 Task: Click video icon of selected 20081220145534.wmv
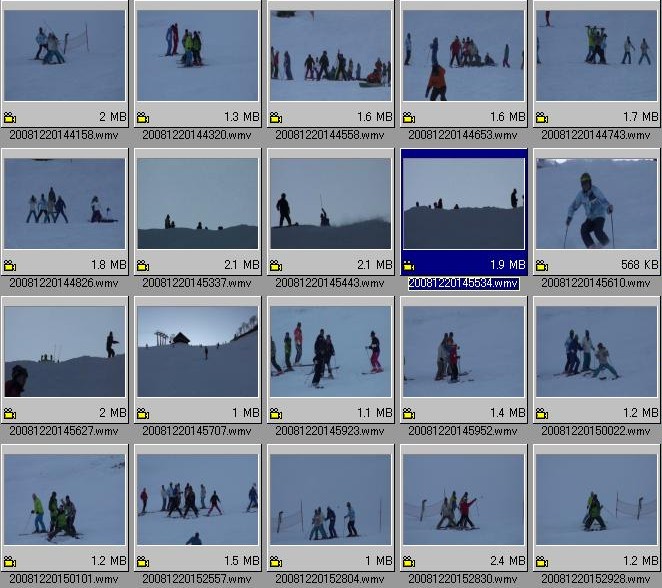[x=409, y=266]
